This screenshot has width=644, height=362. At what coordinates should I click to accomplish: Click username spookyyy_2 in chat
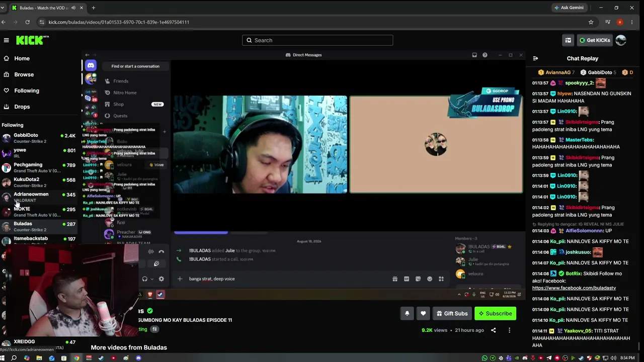point(579,83)
